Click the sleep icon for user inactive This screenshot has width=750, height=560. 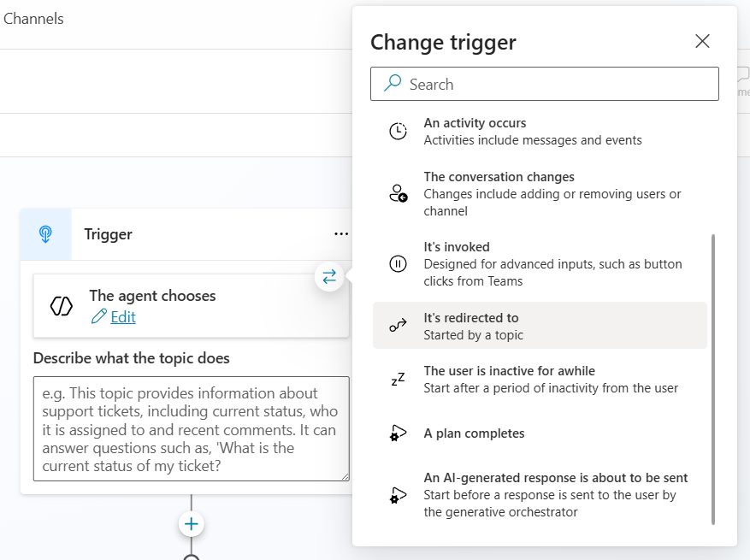(398, 380)
